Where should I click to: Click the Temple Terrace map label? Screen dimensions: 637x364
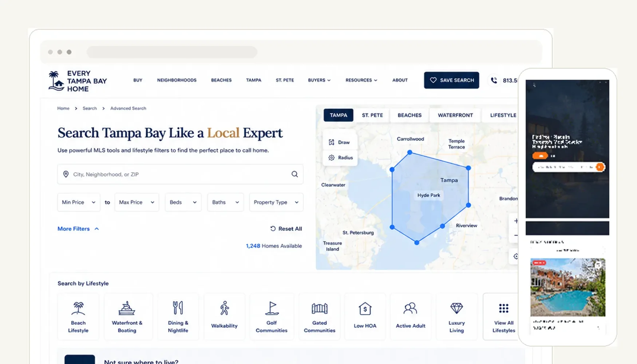point(456,144)
